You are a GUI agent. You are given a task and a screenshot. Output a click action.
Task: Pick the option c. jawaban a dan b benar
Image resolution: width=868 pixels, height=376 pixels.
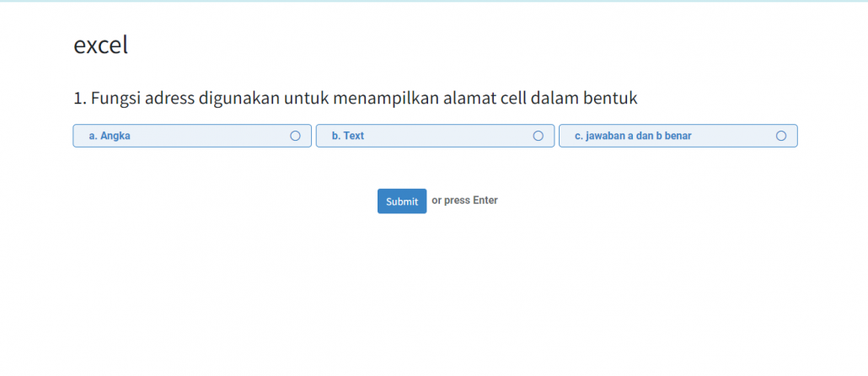678,136
